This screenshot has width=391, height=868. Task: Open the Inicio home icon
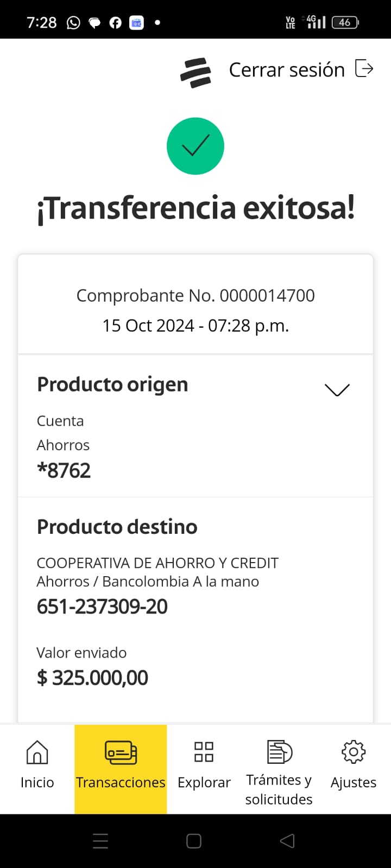tap(37, 752)
